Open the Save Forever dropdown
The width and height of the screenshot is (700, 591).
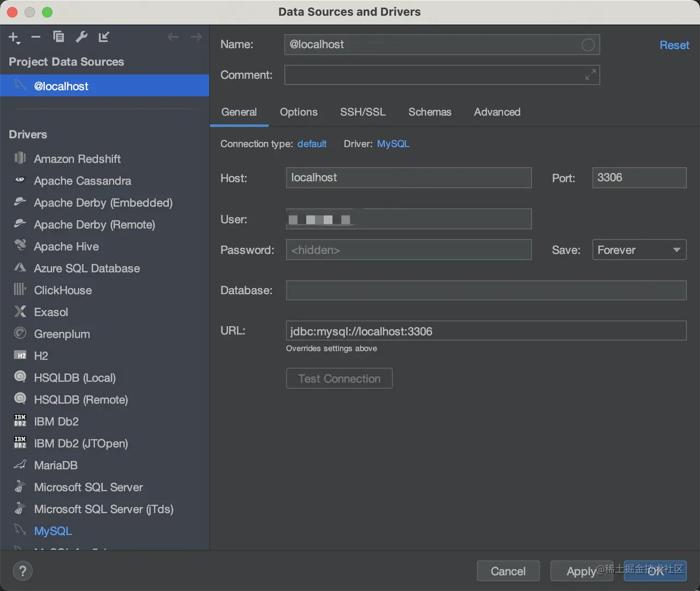(639, 250)
